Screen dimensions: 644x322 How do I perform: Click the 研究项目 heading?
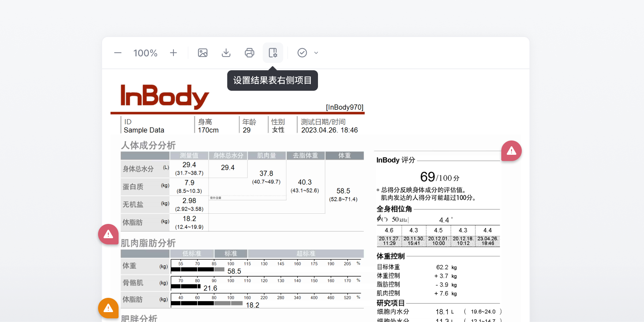[x=391, y=303]
